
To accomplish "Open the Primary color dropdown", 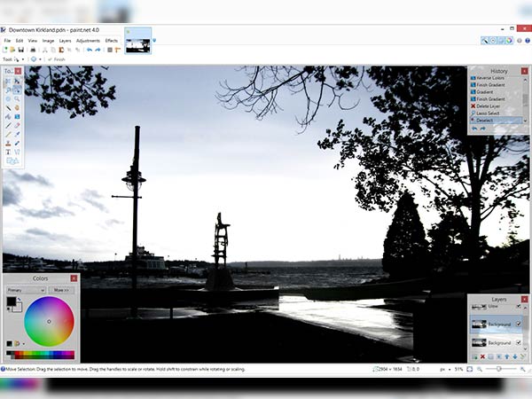I will (27, 289).
